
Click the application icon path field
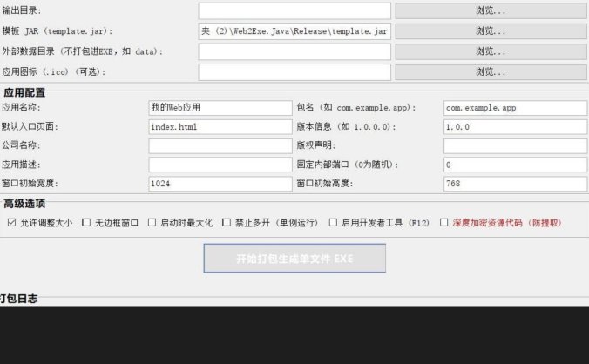tap(294, 71)
